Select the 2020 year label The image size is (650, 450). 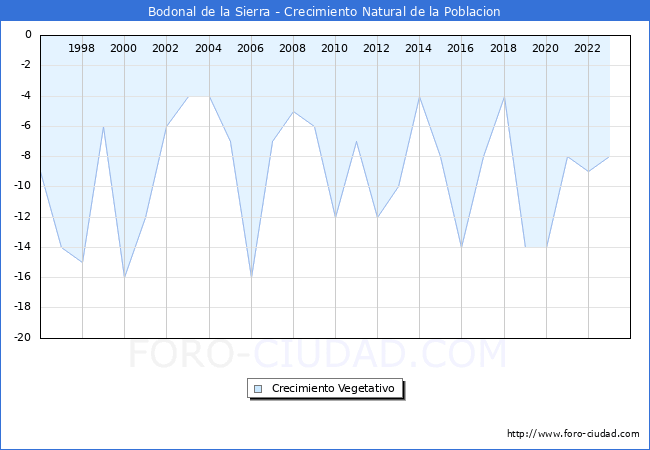tap(545, 48)
